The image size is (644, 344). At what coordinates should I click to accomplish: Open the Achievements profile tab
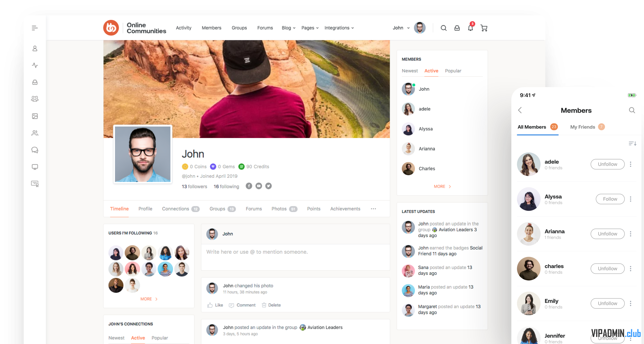[x=345, y=209]
